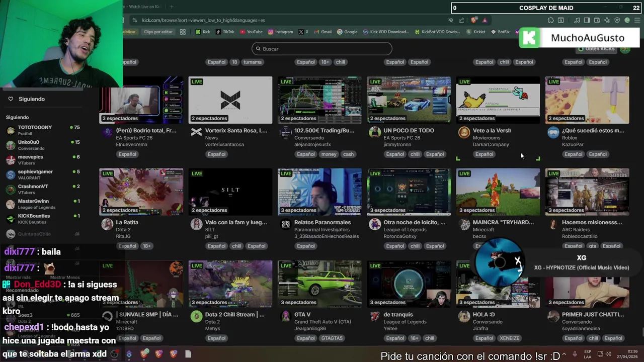Open the Kick bookmark
The height and width of the screenshot is (362, 644).
click(x=202, y=32)
